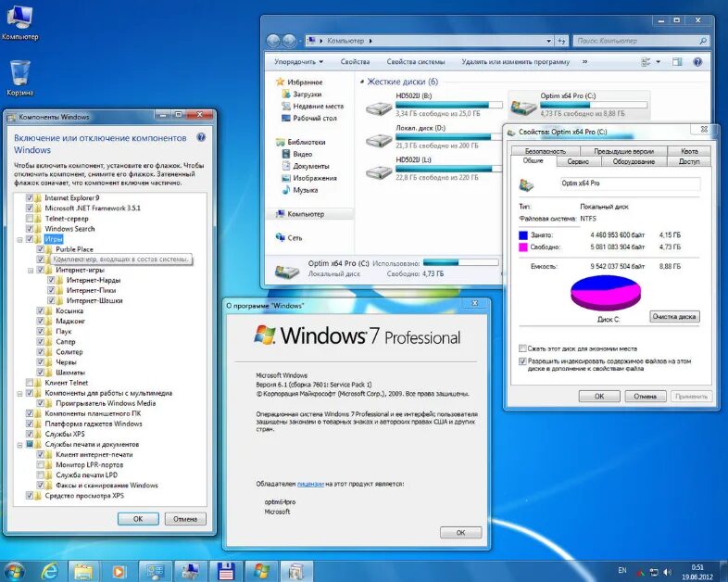
Task: Toggle Windows Search checkbox
Action: 30,229
